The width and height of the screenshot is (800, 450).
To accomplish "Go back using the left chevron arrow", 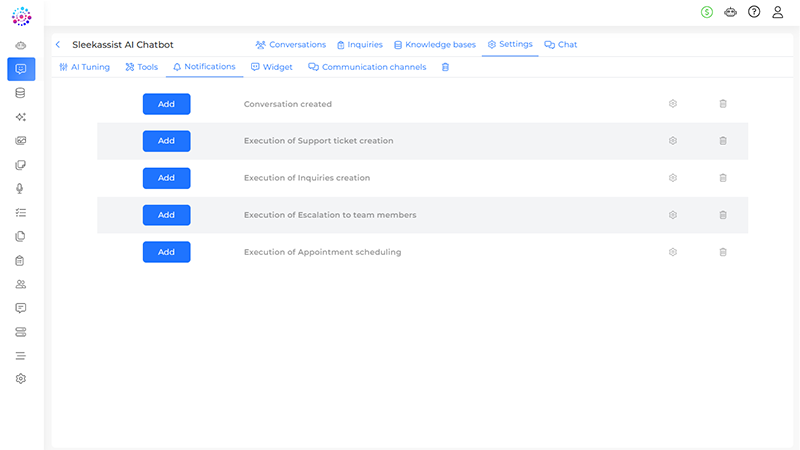I will [x=58, y=45].
